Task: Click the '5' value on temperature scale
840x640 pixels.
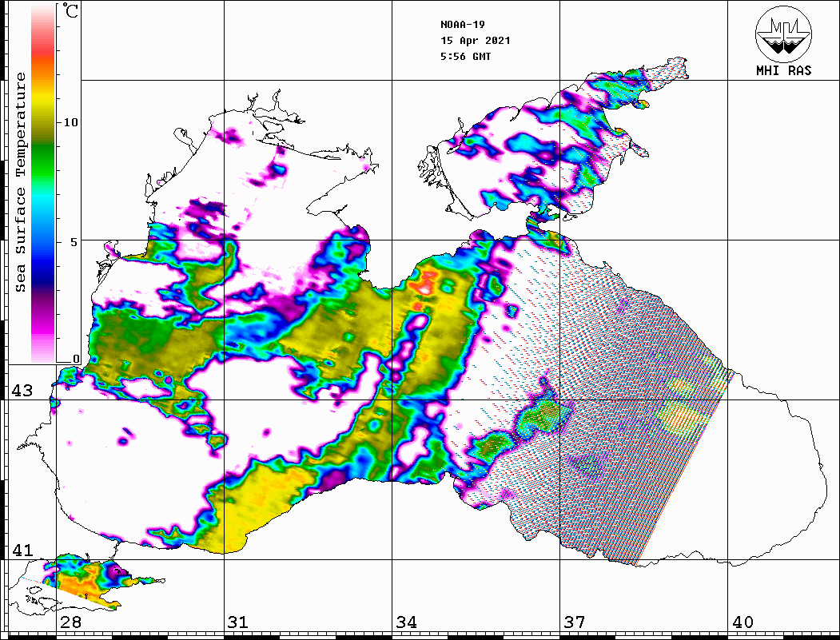Action: tap(74, 241)
